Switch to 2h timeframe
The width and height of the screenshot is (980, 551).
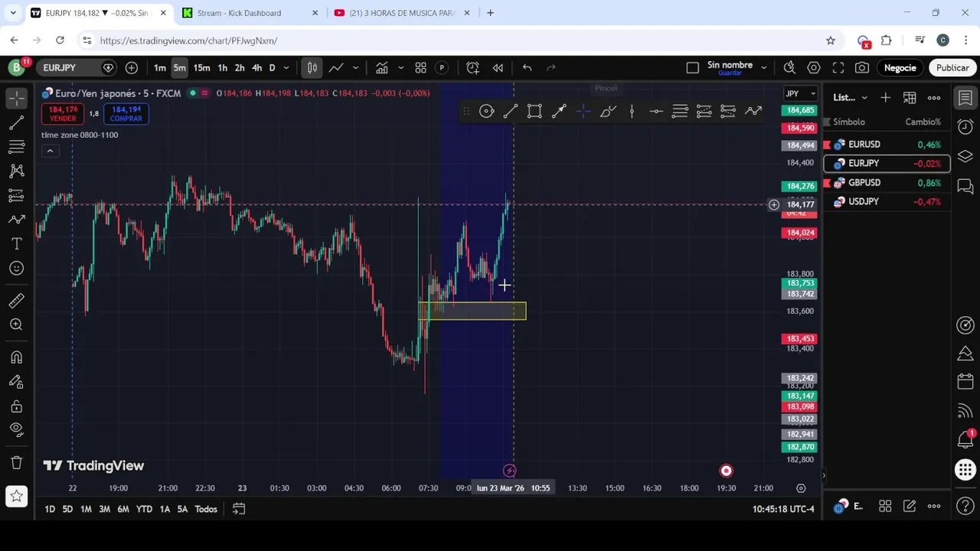240,67
